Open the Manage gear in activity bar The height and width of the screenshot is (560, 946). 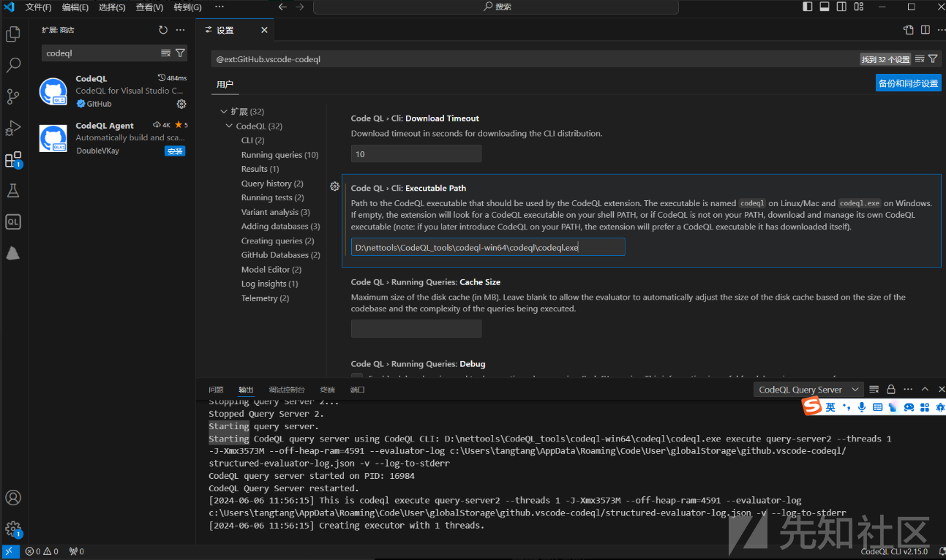pos(13,529)
